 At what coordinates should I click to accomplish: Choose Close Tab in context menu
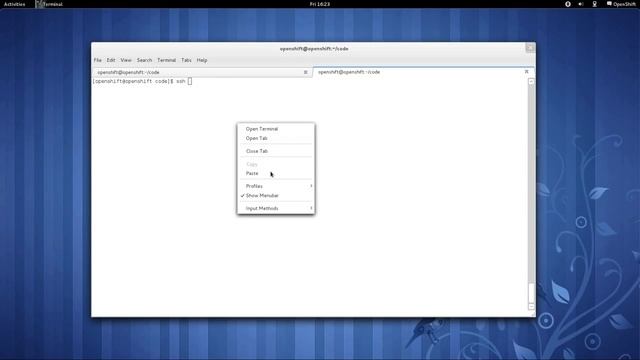click(276, 151)
